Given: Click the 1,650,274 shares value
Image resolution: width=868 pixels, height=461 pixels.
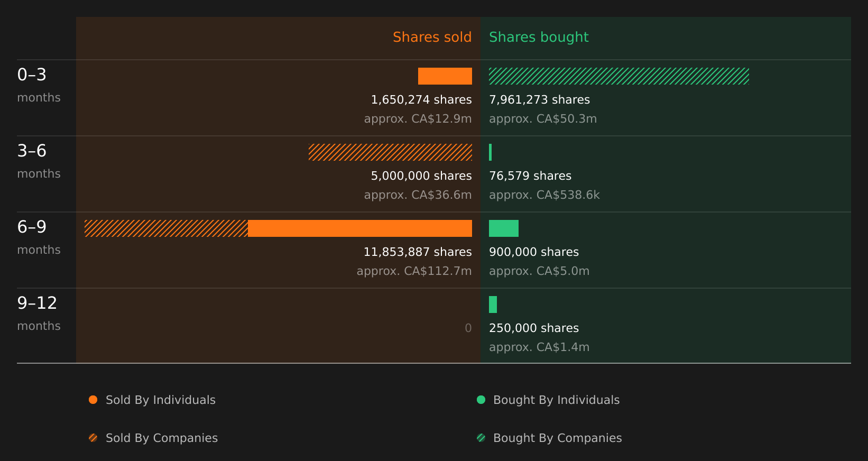Looking at the screenshot, I should pos(421,100).
